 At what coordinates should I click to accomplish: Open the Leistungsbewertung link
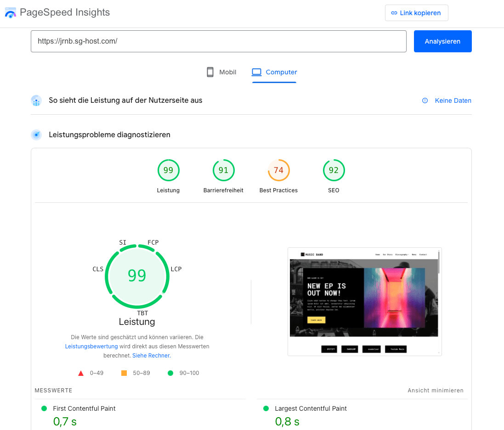91,346
